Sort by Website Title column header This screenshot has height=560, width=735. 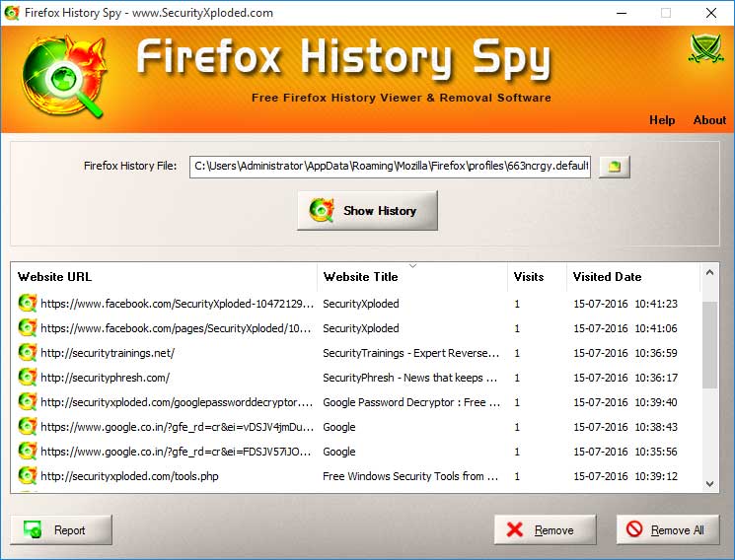[x=411, y=277]
